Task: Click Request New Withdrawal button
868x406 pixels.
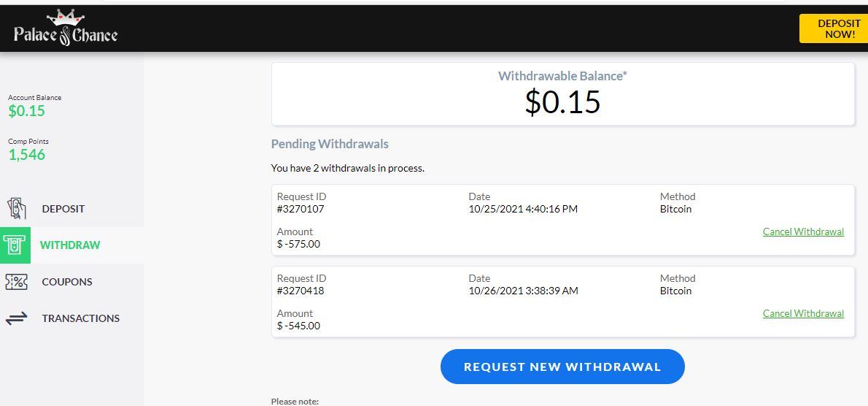Action: [x=562, y=367]
